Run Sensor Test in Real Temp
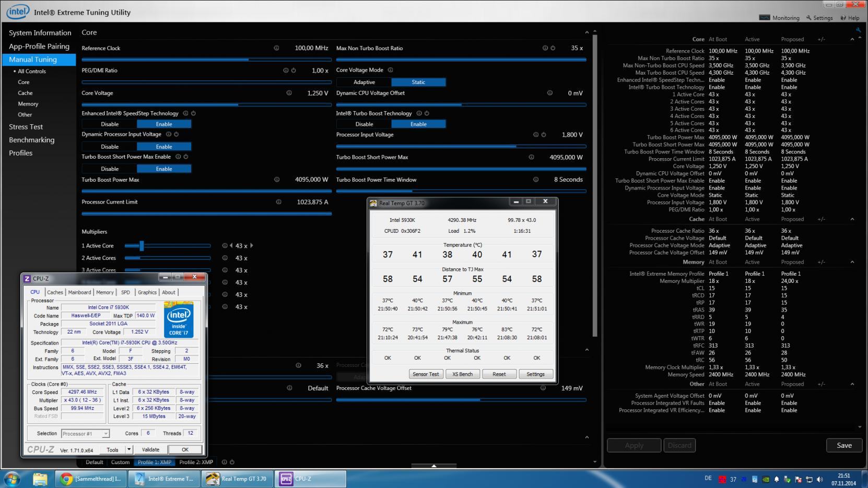 (x=426, y=374)
